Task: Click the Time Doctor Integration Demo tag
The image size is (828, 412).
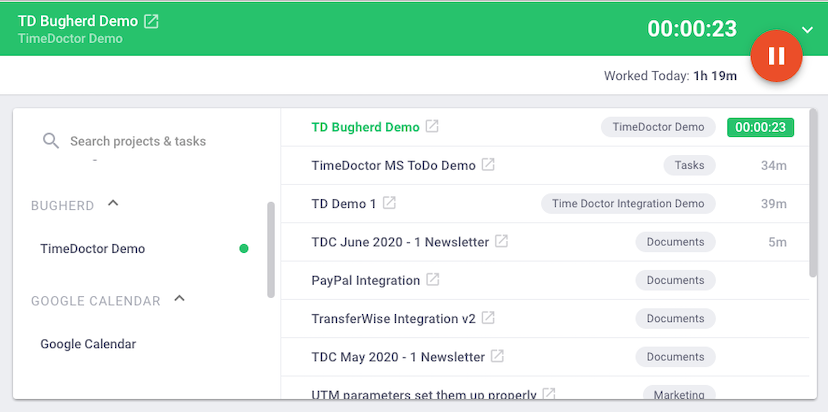Action: point(628,203)
